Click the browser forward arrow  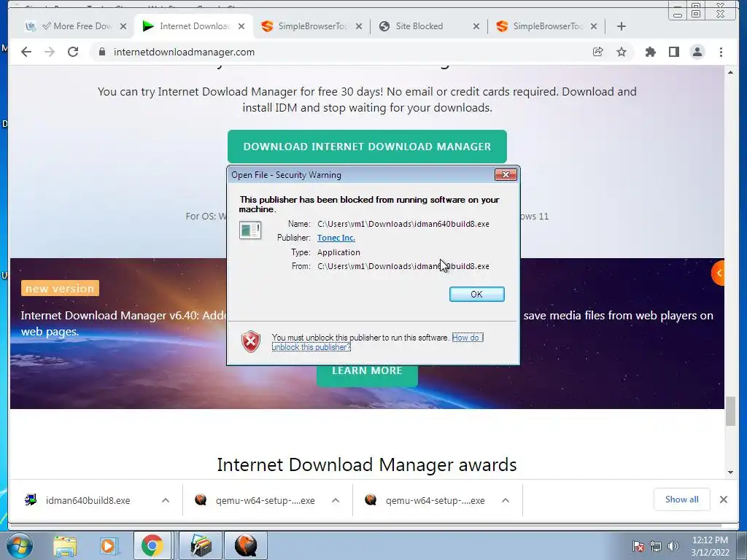tap(50, 52)
